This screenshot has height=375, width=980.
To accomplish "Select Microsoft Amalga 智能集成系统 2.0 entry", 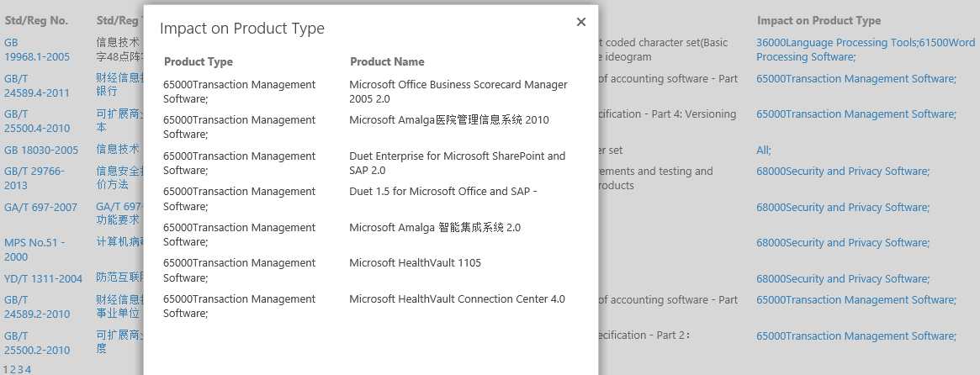I will pyautogui.click(x=434, y=228).
